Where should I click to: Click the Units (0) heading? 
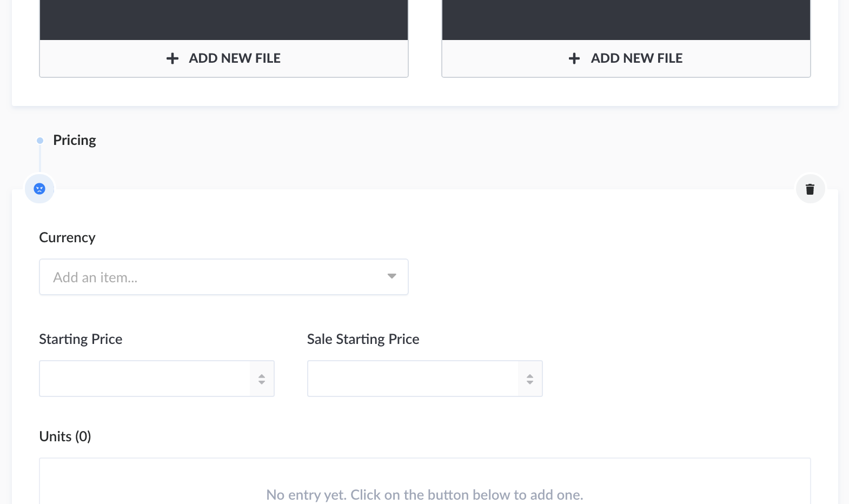pyautogui.click(x=65, y=436)
